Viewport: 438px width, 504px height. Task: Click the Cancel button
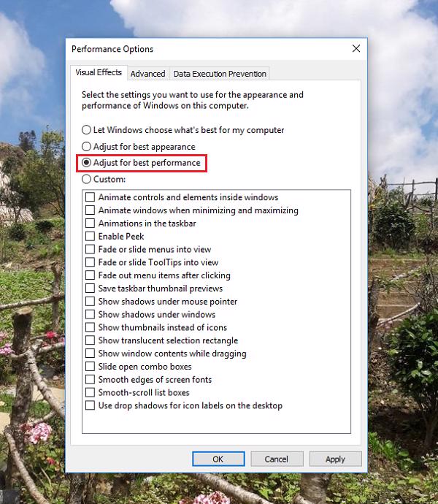pyautogui.click(x=277, y=459)
